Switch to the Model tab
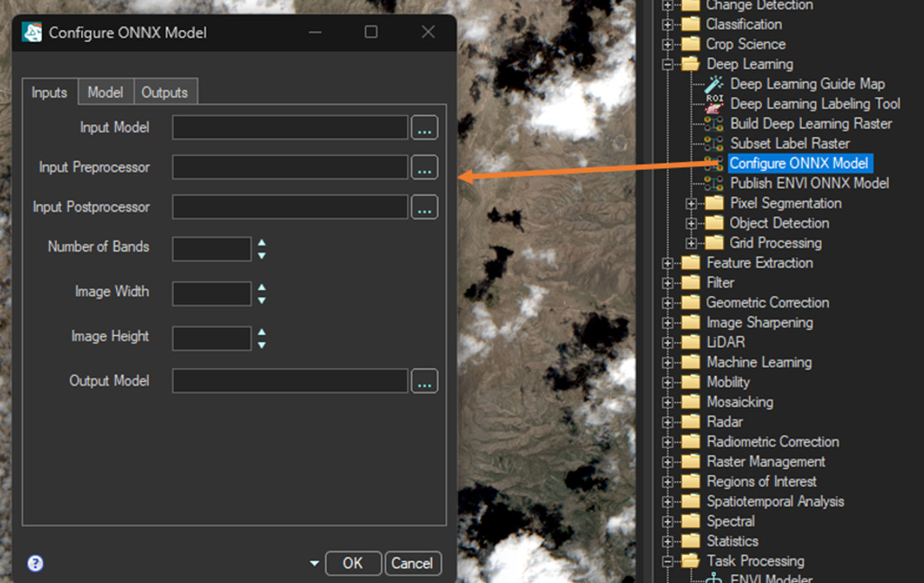The width and height of the screenshot is (924, 583). point(105,92)
